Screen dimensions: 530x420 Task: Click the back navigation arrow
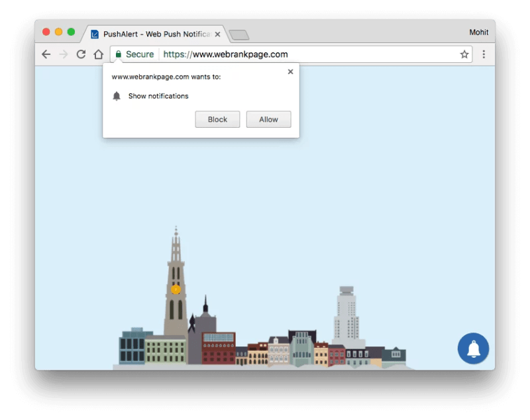(44, 54)
